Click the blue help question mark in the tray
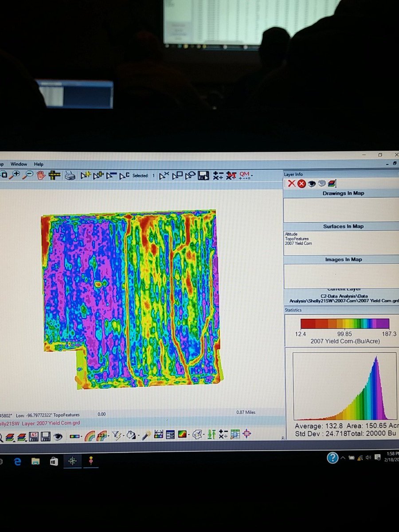The image size is (399, 532). point(332,458)
